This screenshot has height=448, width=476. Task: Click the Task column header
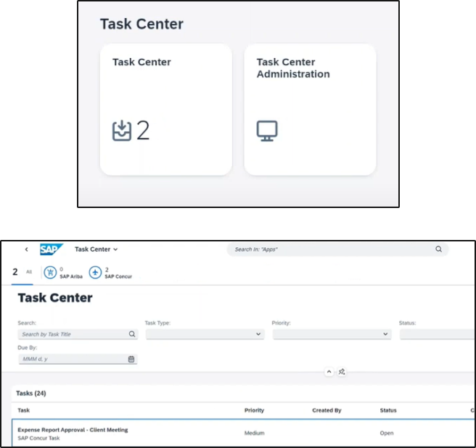[x=24, y=410]
